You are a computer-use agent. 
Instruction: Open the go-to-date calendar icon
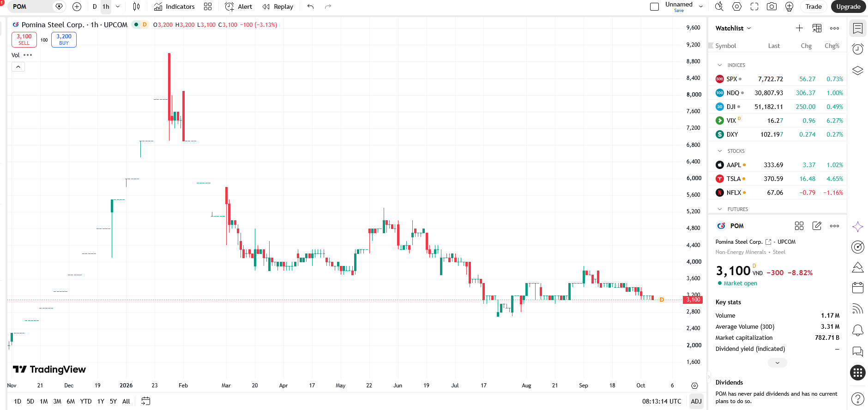pyautogui.click(x=146, y=401)
